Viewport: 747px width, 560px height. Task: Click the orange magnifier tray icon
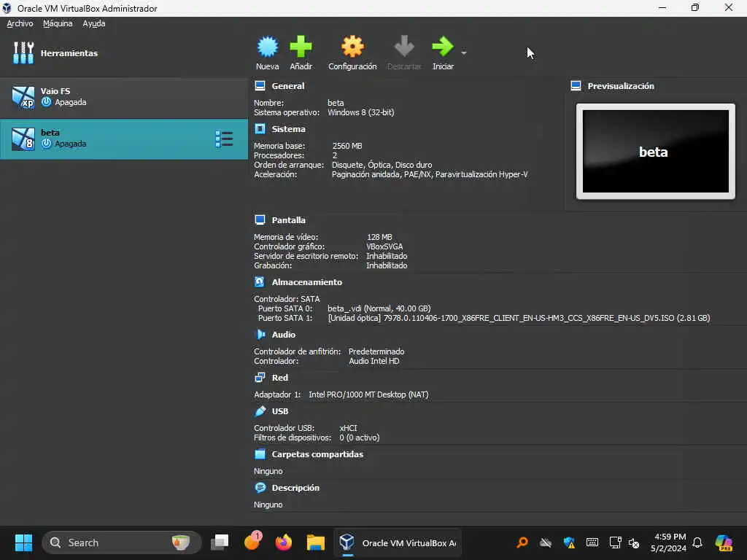(522, 542)
